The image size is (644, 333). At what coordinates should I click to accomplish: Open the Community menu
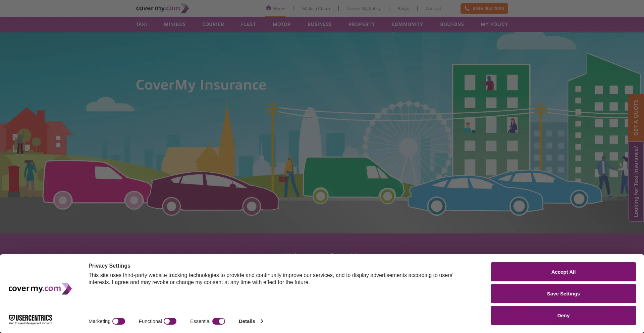pos(408,24)
